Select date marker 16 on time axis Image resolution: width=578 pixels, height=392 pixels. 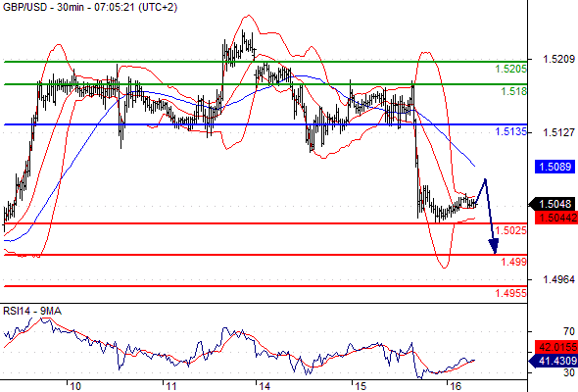click(456, 386)
